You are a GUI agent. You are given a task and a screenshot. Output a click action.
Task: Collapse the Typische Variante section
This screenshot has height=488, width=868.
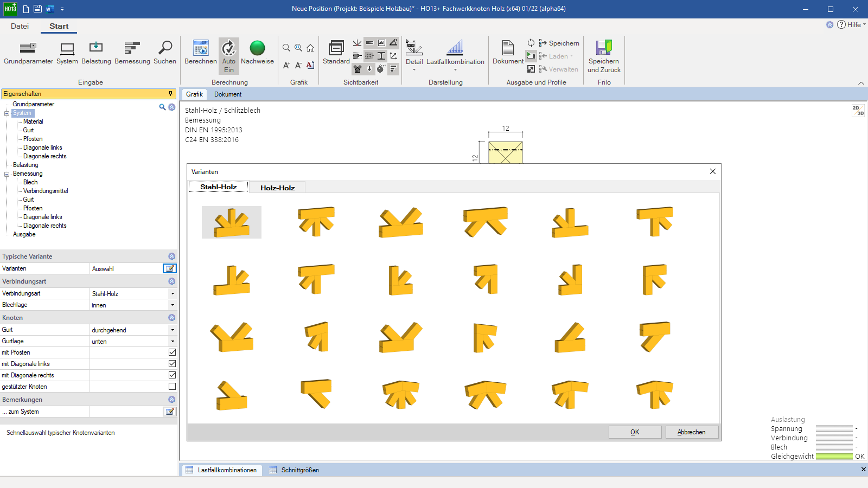point(171,256)
